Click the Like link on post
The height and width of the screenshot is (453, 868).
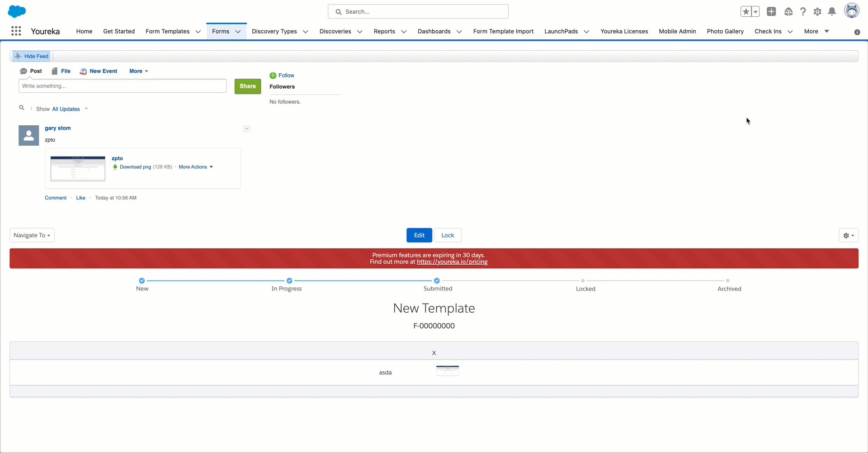tap(80, 198)
